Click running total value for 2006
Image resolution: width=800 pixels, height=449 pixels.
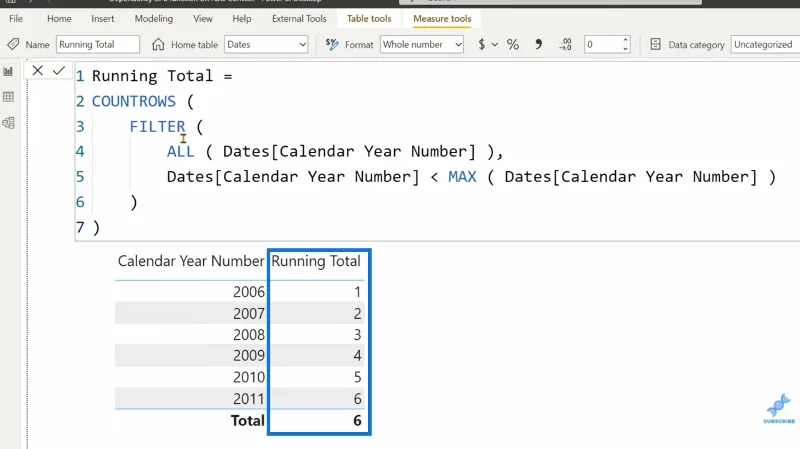(x=358, y=292)
